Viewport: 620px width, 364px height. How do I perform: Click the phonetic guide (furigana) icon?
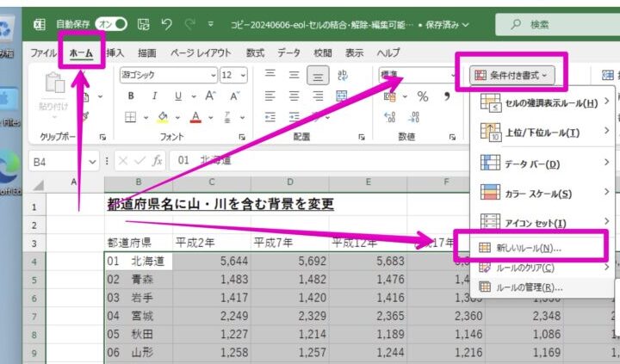coord(227,117)
